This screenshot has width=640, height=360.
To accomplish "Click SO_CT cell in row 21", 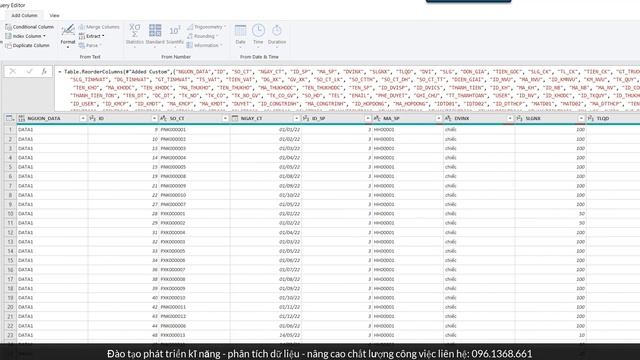I will coord(194,316).
